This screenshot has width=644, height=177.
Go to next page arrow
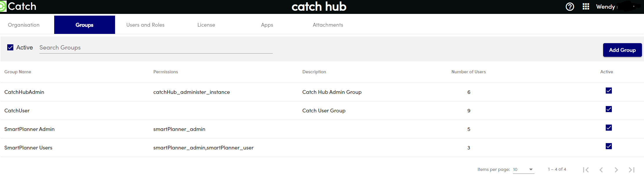click(616, 170)
